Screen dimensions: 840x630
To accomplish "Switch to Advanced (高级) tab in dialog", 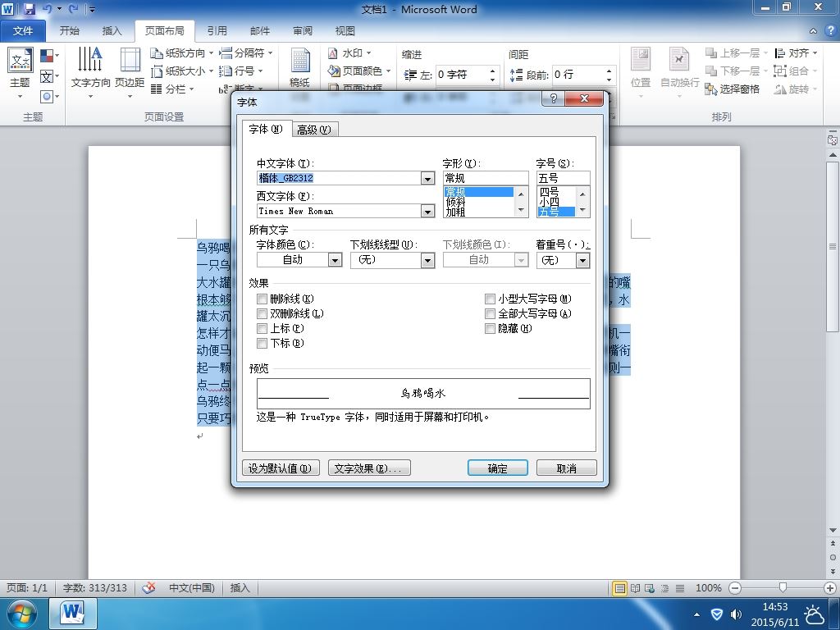I will point(314,130).
